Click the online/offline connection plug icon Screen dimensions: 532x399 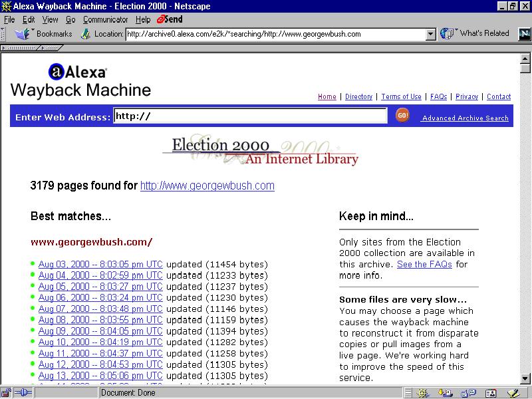(x=23, y=393)
